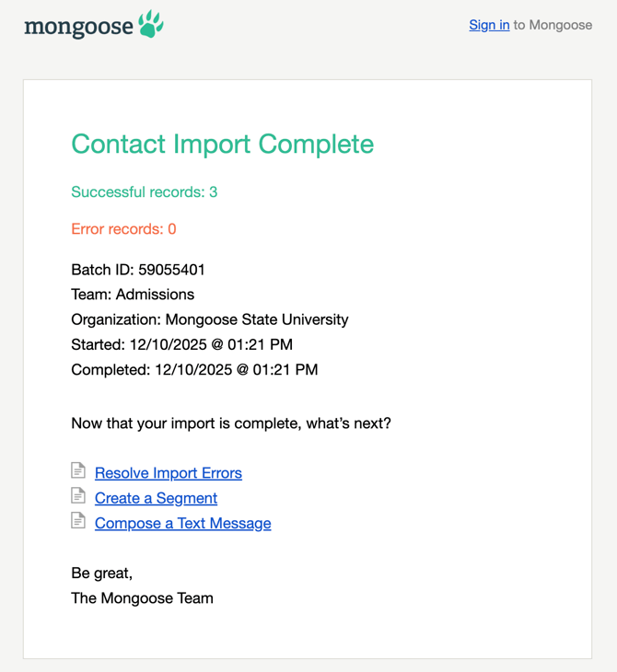Image resolution: width=617 pixels, height=672 pixels.
Task: Click the document icon beside Create a Segment
Action: [78, 496]
